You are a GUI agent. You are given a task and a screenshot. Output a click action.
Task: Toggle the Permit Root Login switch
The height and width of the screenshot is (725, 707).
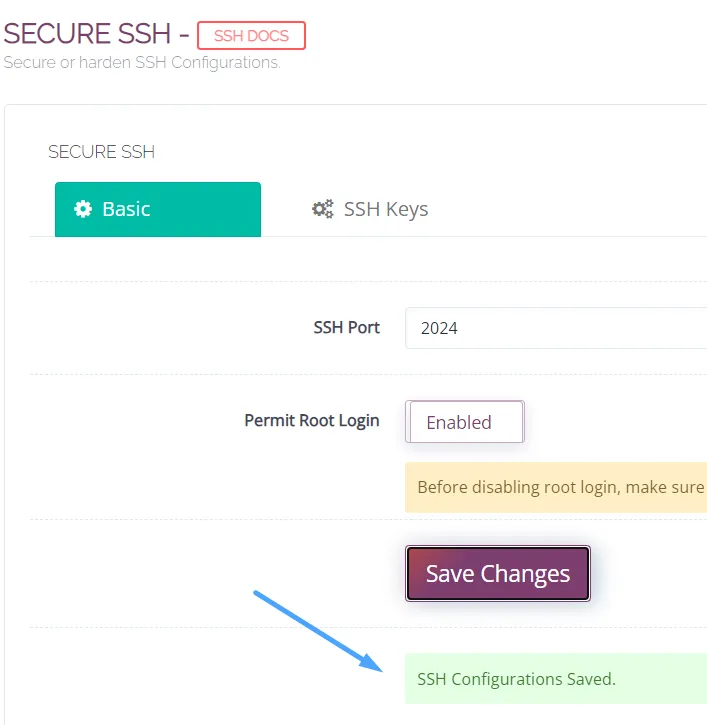coord(465,422)
